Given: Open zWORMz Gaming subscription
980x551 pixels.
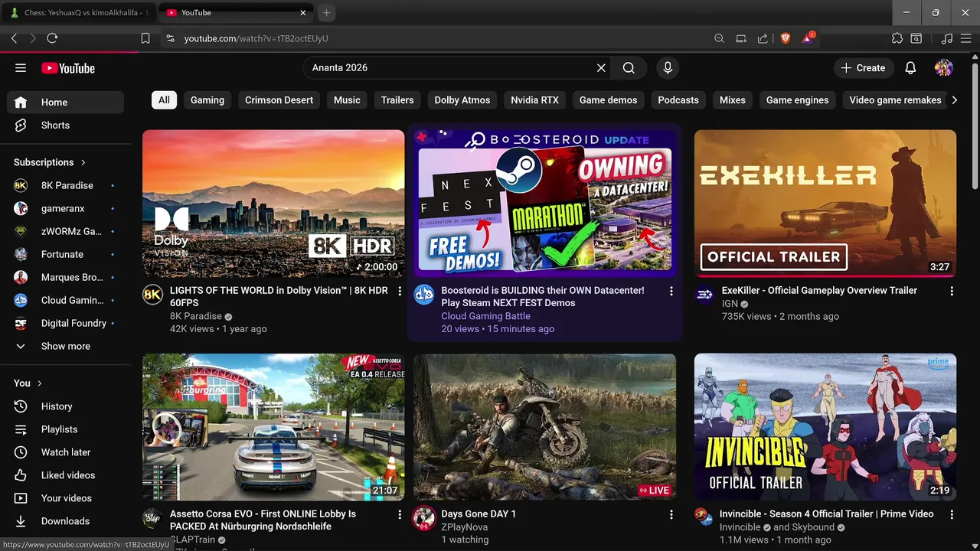Looking at the screenshot, I should 66,231.
